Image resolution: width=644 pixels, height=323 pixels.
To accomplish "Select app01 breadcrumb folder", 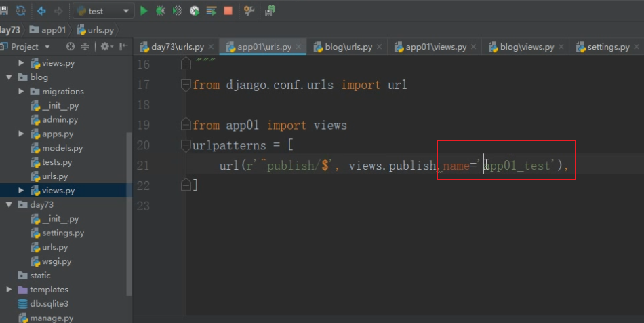I will [47, 30].
